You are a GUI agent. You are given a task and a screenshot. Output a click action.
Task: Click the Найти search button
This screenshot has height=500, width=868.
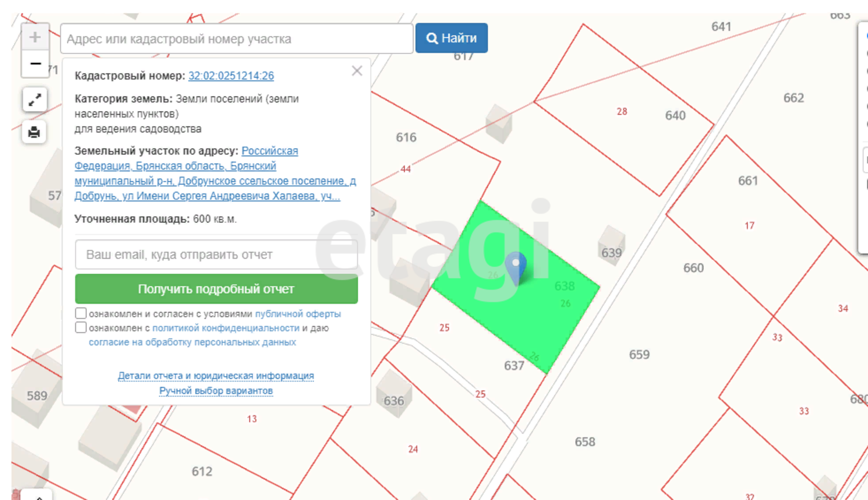coord(451,38)
